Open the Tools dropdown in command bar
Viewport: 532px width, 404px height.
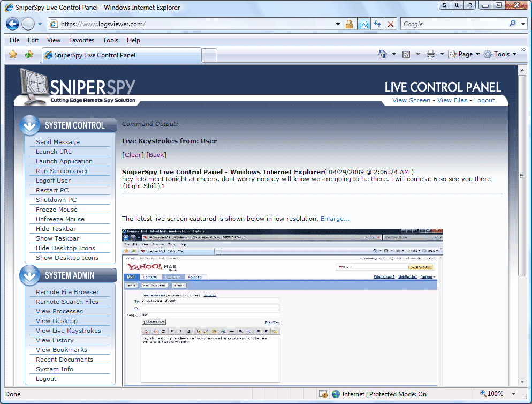[500, 54]
